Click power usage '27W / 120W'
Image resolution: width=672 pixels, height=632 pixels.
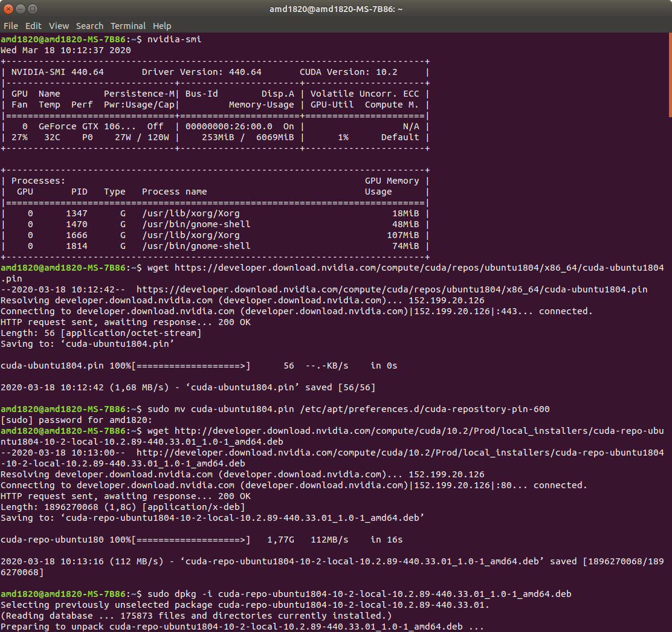[x=142, y=137]
